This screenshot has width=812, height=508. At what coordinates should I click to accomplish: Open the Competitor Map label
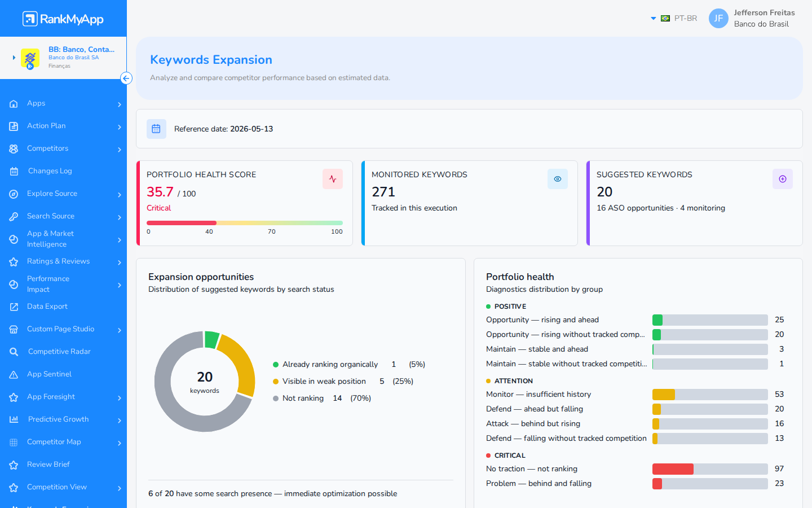coord(54,442)
